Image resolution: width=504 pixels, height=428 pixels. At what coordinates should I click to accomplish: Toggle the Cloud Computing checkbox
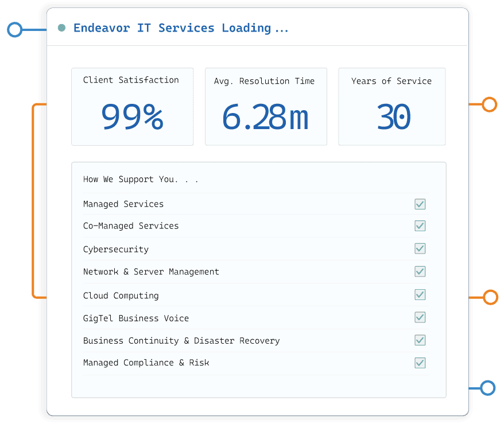(x=420, y=295)
